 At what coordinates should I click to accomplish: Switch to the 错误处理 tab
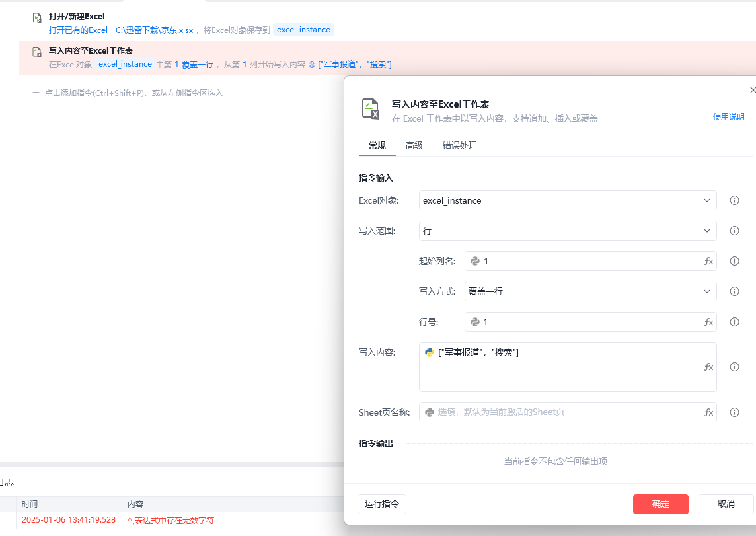460,145
